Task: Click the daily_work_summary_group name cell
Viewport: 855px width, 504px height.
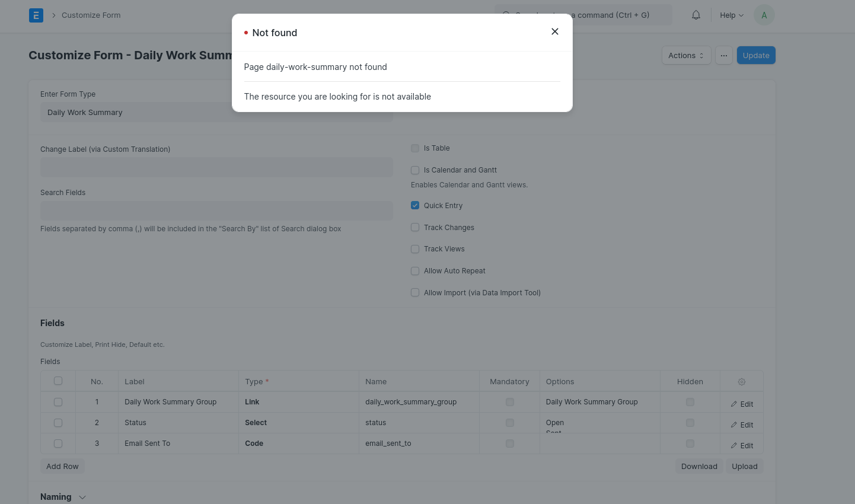Action: pos(419,402)
